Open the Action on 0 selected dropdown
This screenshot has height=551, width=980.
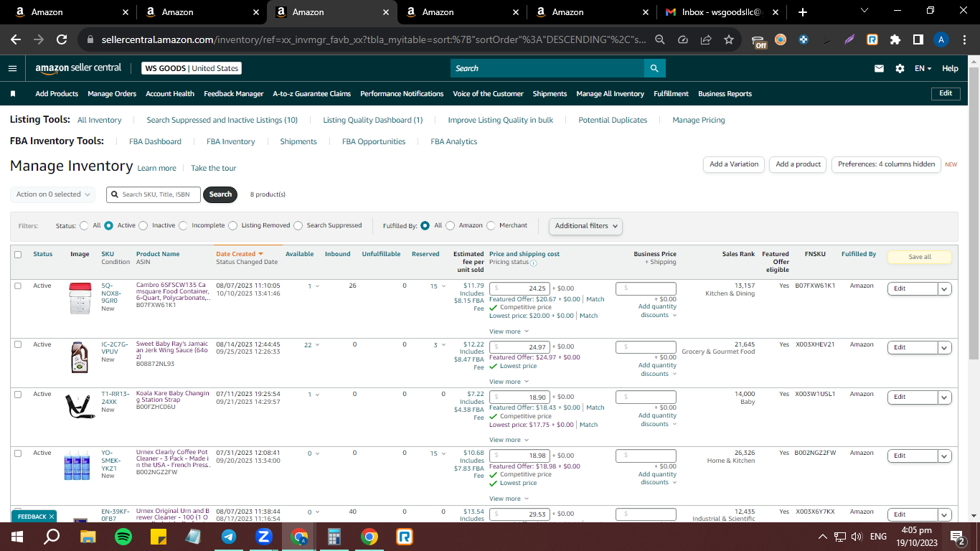click(55, 194)
